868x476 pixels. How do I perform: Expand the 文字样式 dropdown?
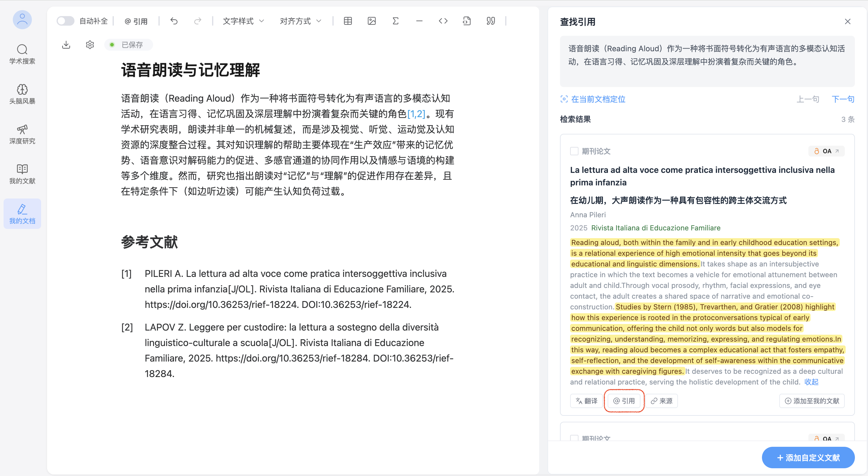pos(243,21)
